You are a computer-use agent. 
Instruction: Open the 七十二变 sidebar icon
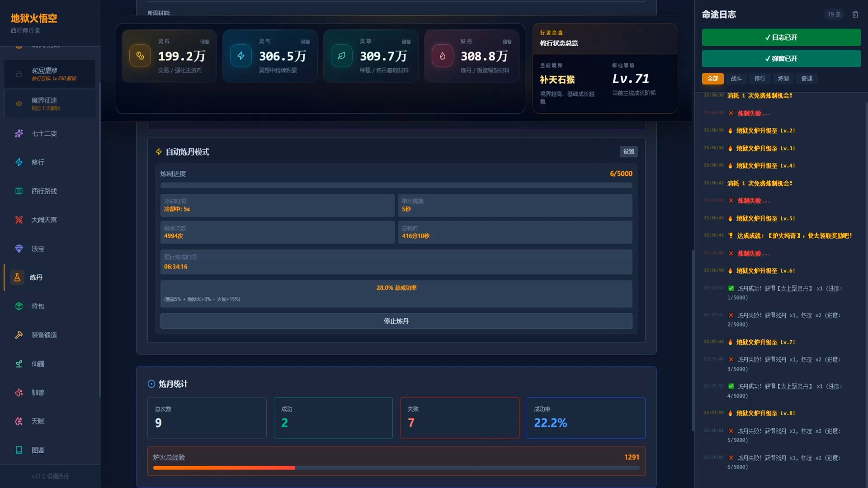point(19,133)
